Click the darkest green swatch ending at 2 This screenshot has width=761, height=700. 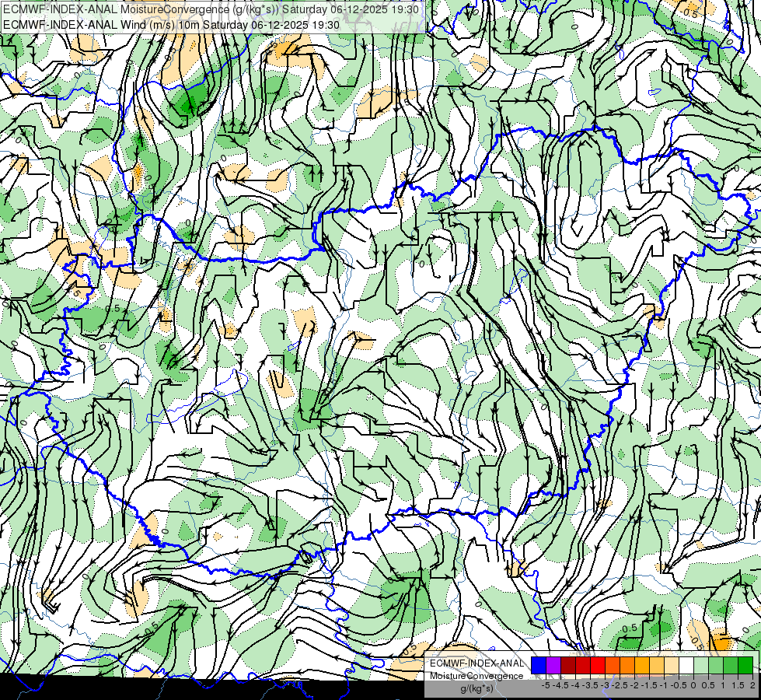[745, 665]
